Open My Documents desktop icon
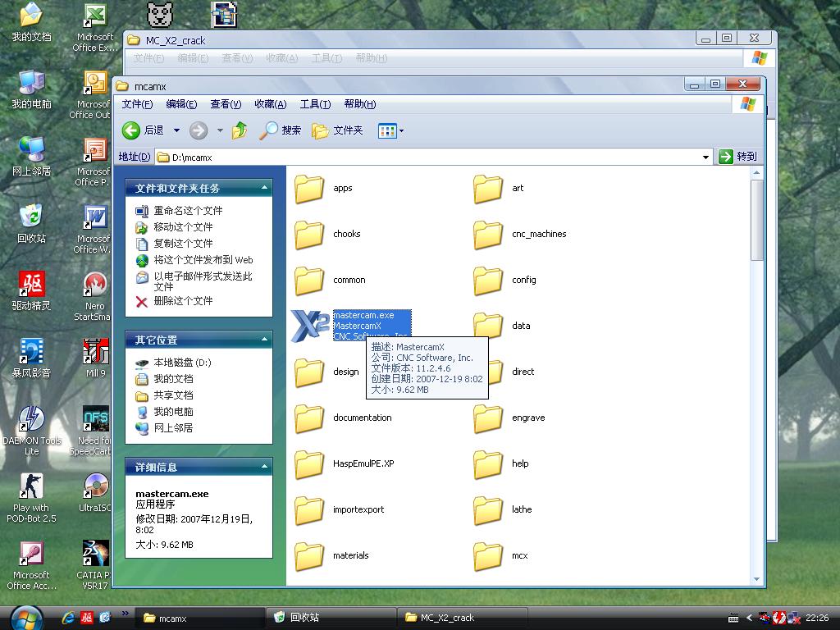Image resolution: width=840 pixels, height=630 pixels. (31, 22)
